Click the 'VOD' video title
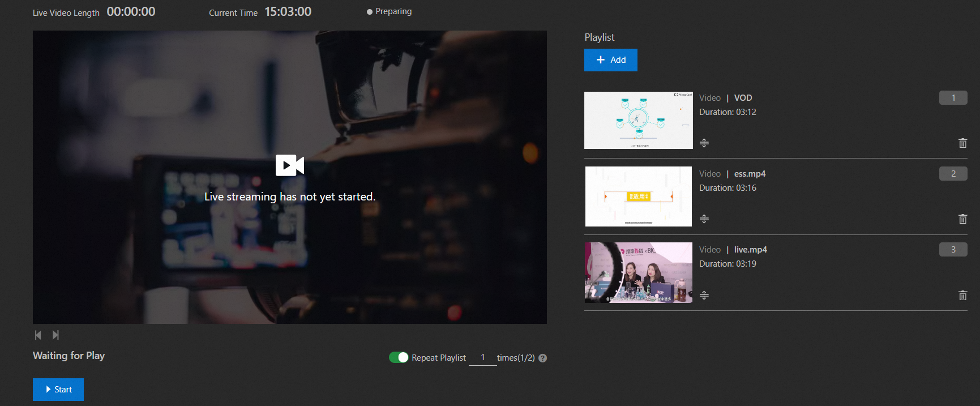Screen dimensions: 980x406 point(743,98)
